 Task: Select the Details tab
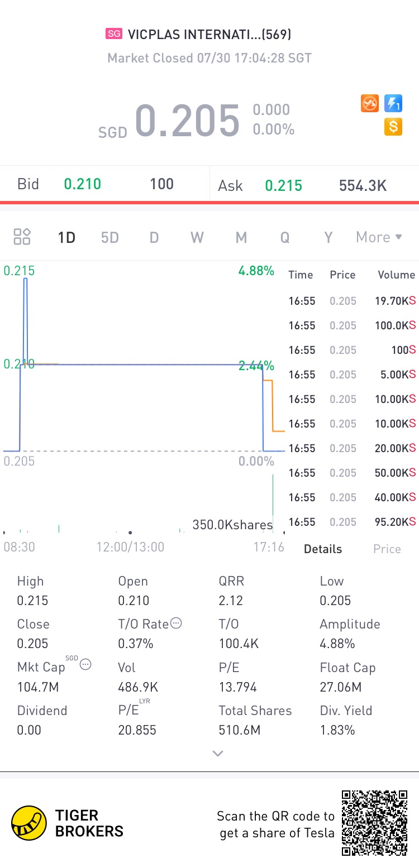click(x=323, y=549)
